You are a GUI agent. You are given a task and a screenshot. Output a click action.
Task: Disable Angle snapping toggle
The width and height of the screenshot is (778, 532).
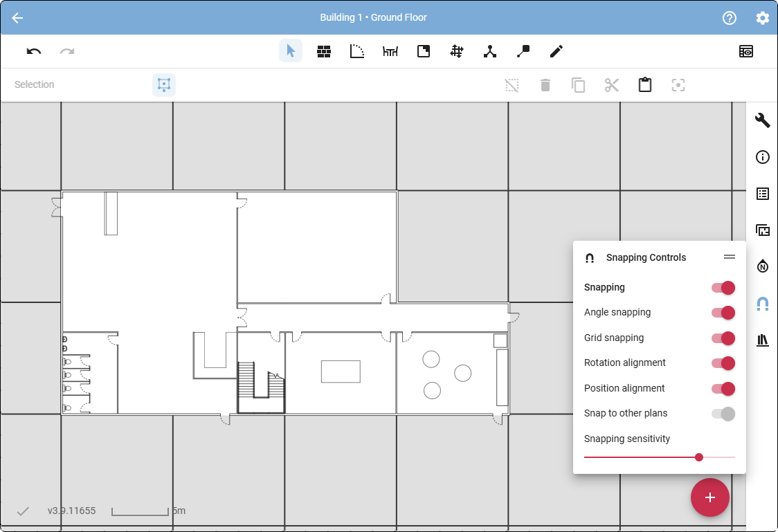pos(723,313)
